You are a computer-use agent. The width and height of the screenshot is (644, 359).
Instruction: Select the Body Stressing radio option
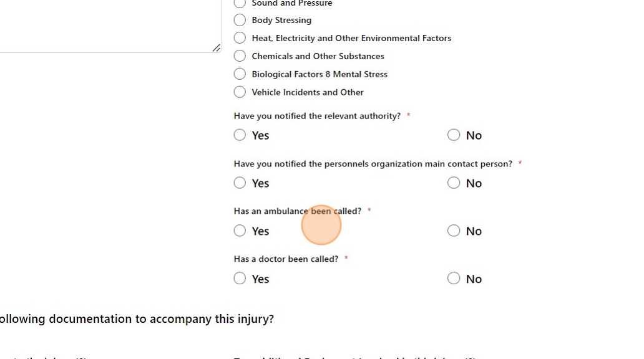click(240, 20)
